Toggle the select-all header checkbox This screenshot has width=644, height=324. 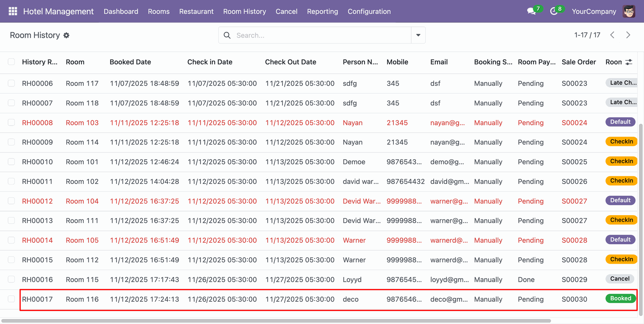click(x=11, y=62)
